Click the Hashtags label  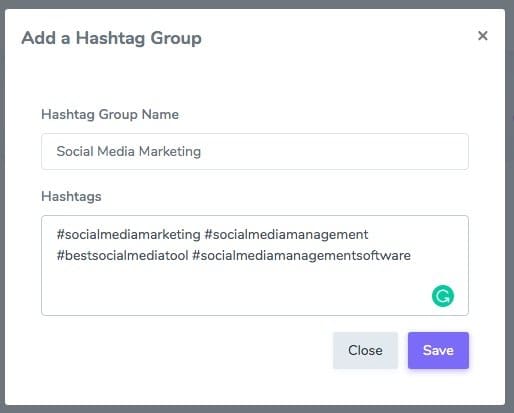coord(71,196)
